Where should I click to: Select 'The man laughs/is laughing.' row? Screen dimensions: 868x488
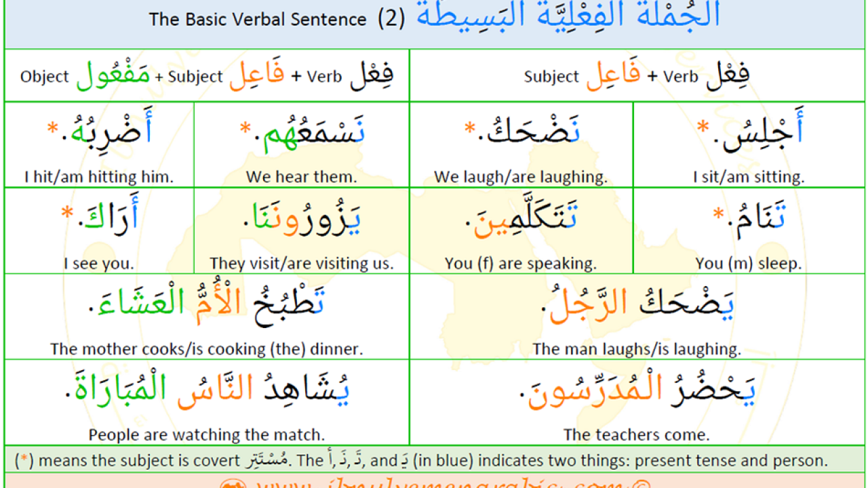click(x=637, y=317)
